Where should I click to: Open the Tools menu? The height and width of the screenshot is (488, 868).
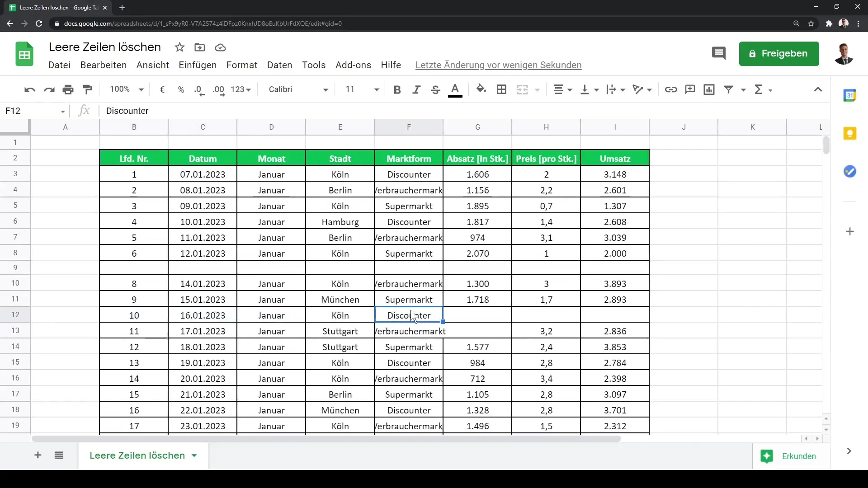(x=314, y=65)
